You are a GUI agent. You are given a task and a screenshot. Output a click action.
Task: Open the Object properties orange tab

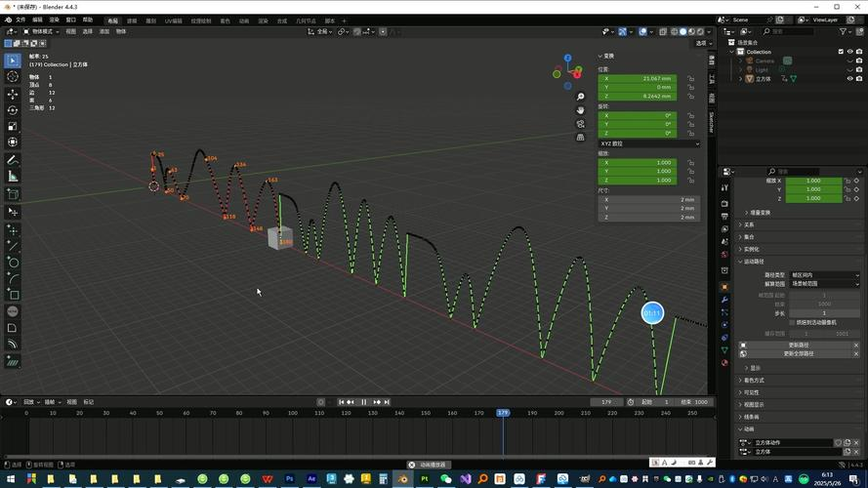point(724,287)
